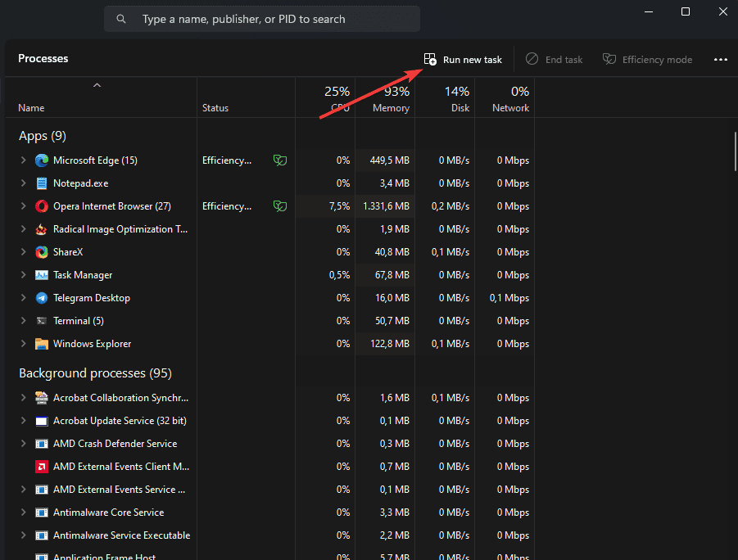Expand the Microsoft Edge process group
This screenshot has width=738, height=560.
pos(23,160)
